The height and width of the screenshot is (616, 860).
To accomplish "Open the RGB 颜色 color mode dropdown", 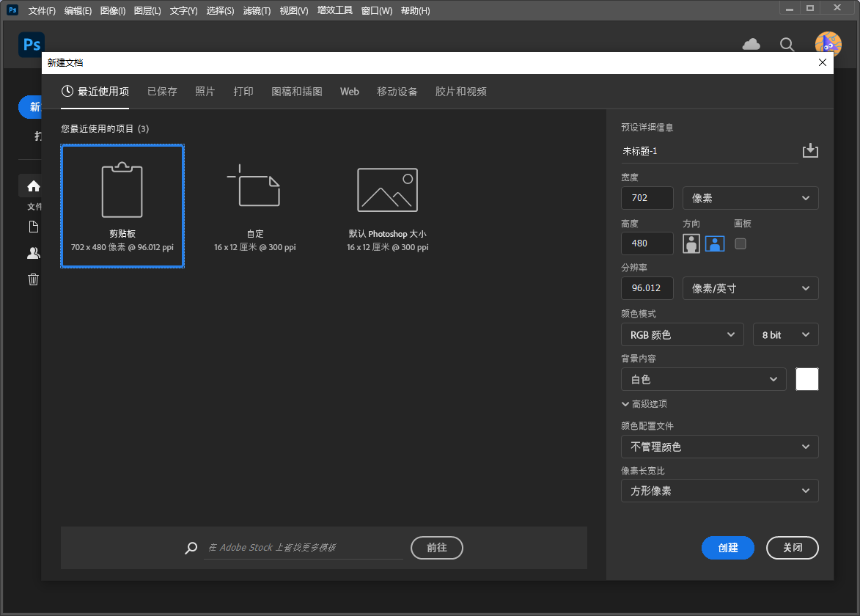I will click(682, 334).
